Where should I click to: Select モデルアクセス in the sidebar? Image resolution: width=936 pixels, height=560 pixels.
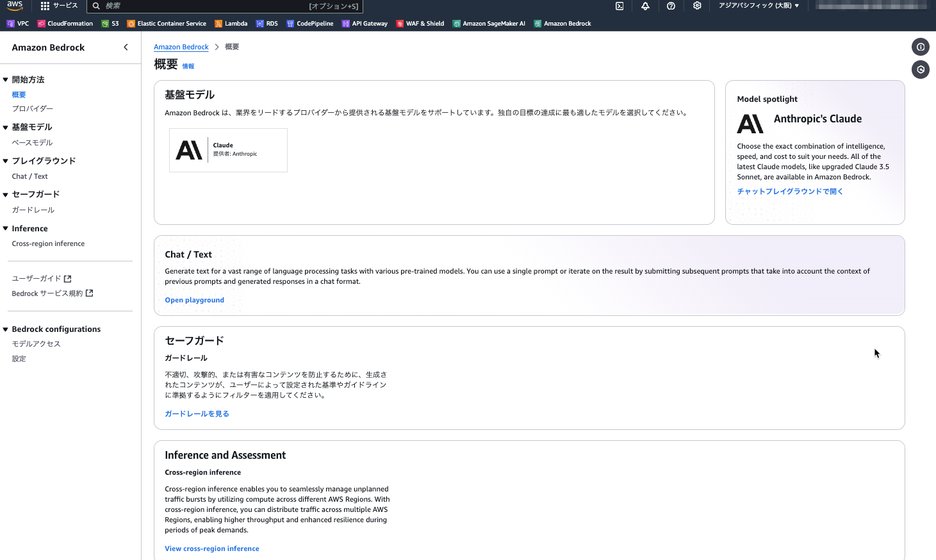click(x=36, y=344)
